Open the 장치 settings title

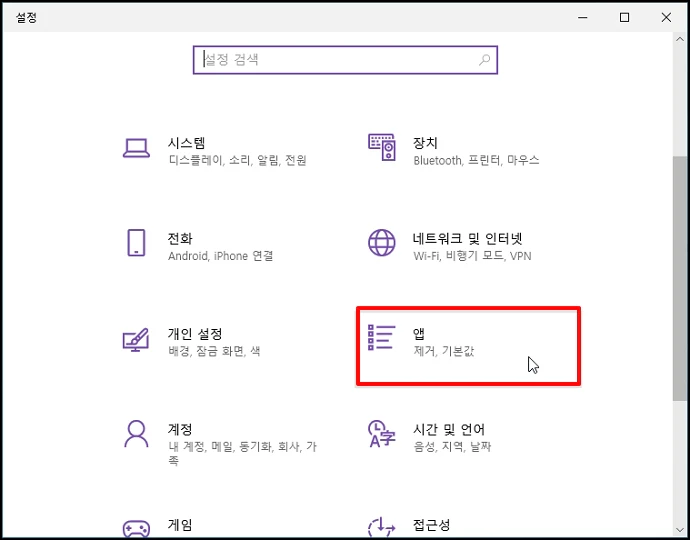click(x=425, y=143)
